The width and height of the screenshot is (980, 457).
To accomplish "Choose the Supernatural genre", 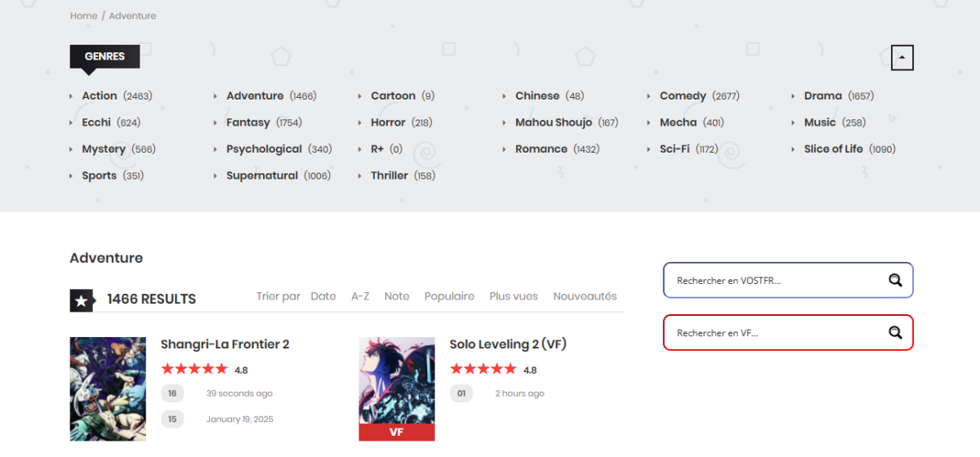I will (x=262, y=175).
